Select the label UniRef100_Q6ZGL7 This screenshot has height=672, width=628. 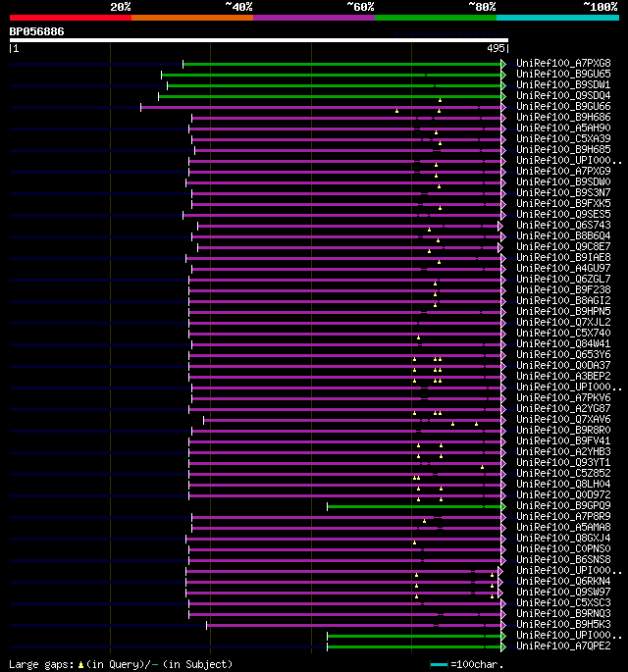(x=563, y=279)
